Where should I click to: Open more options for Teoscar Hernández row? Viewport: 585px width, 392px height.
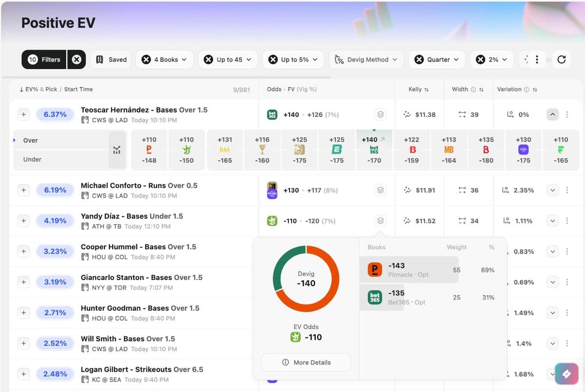pyautogui.click(x=567, y=114)
